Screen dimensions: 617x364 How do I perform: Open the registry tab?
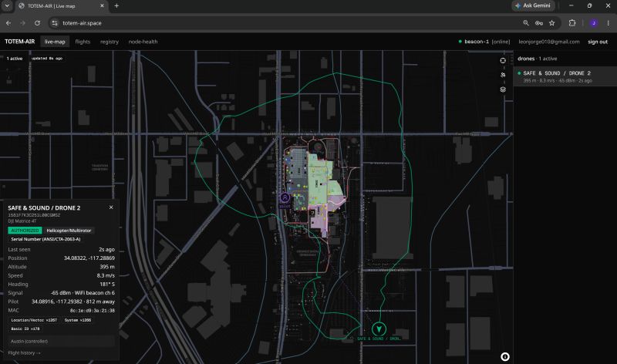(110, 42)
